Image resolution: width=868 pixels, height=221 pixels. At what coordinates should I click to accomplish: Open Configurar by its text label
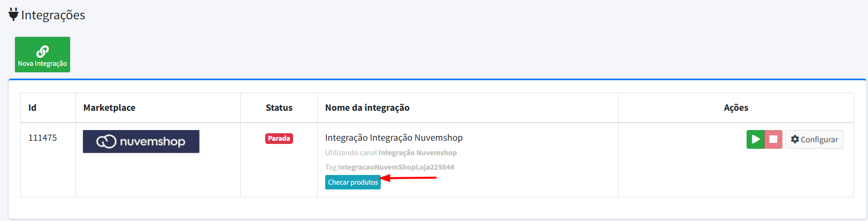pos(819,140)
